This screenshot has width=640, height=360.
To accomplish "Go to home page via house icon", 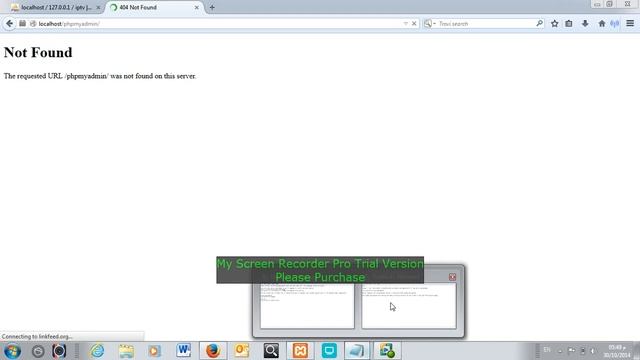I will (x=602, y=24).
